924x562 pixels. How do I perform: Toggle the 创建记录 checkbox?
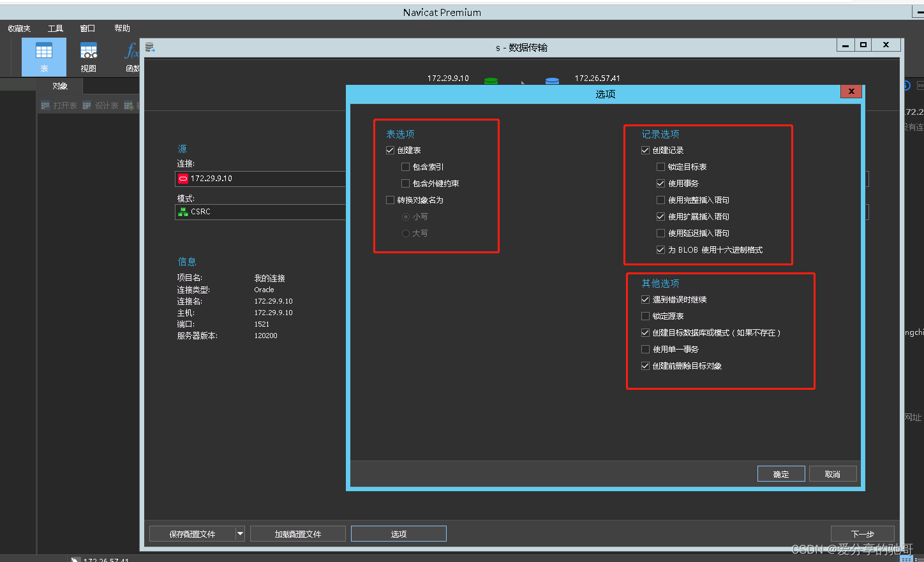(645, 151)
